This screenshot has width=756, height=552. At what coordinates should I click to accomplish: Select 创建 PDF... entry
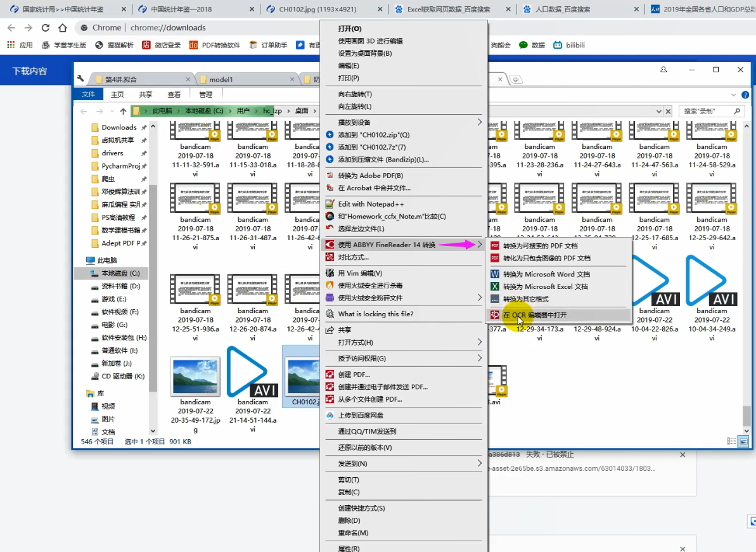pyautogui.click(x=354, y=374)
